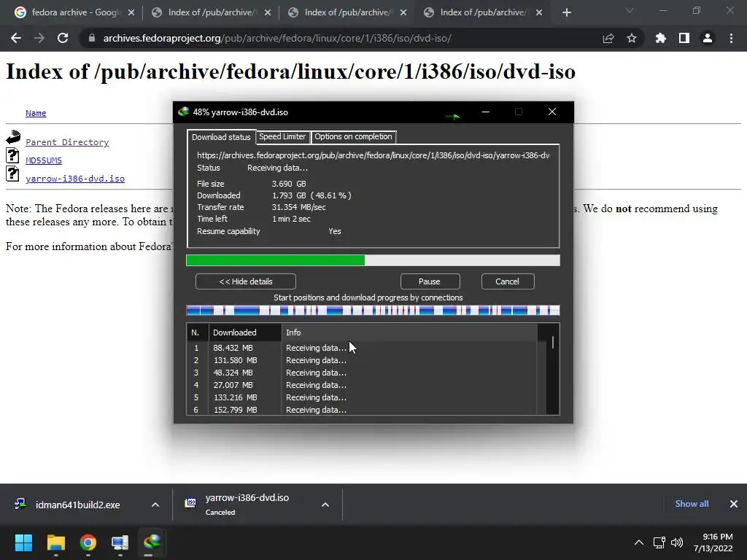Open the Windows Start menu
Viewport: 747px width, 560px height.
(23, 542)
